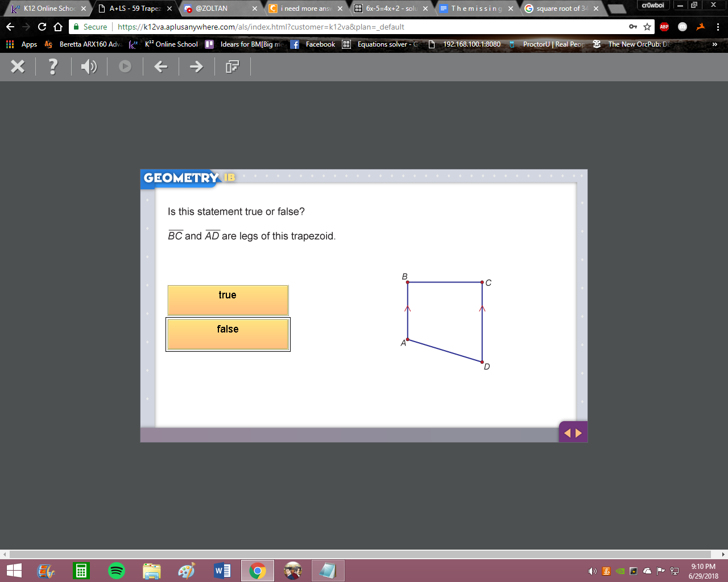Click the address bar URL field
This screenshot has height=582, width=728.
coord(370,27)
